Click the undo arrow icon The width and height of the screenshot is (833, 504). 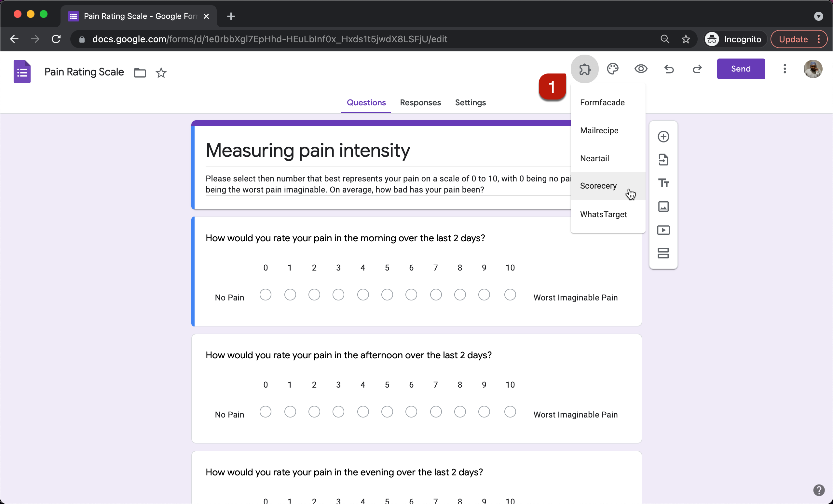[x=669, y=69]
